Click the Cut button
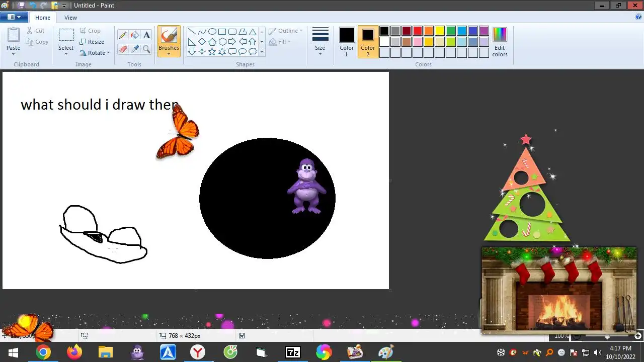 [36, 31]
